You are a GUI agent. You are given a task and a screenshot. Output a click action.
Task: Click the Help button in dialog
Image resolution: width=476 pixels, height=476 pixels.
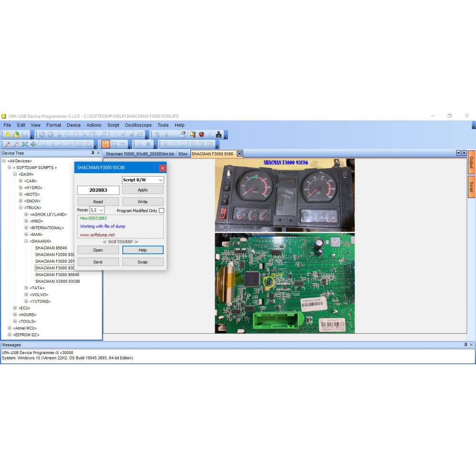pyautogui.click(x=143, y=250)
